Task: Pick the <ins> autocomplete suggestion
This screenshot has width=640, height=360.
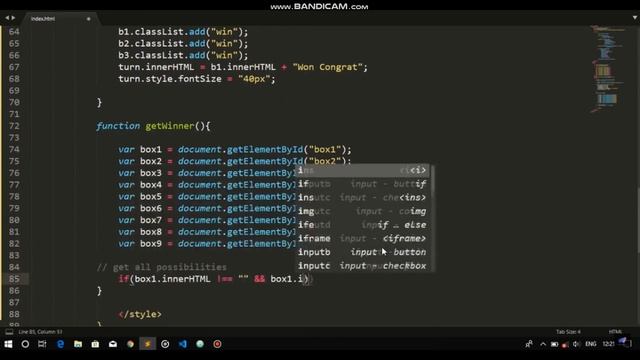Action: (362, 198)
